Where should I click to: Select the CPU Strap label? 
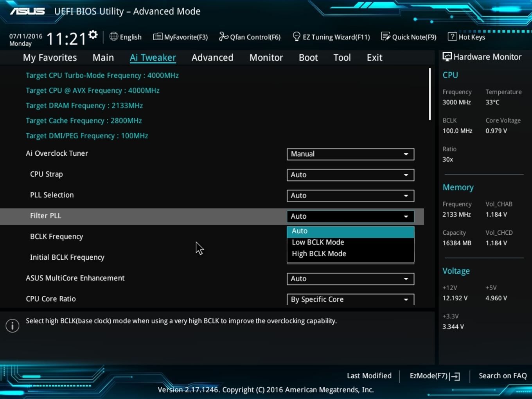tap(47, 174)
